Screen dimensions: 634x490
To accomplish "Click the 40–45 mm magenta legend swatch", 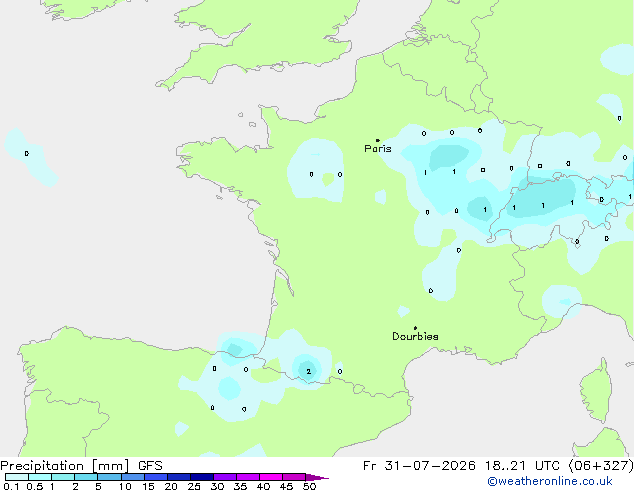I will 271,477.
